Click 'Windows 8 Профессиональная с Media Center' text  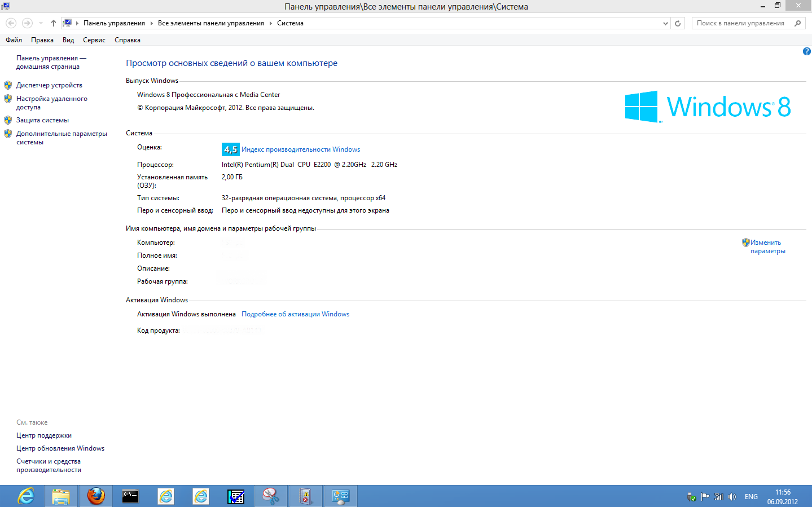[208, 95]
